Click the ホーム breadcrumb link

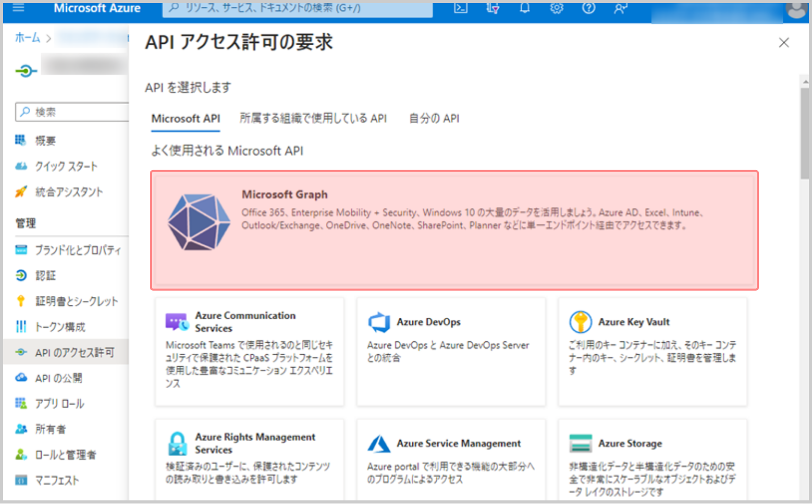[27, 37]
